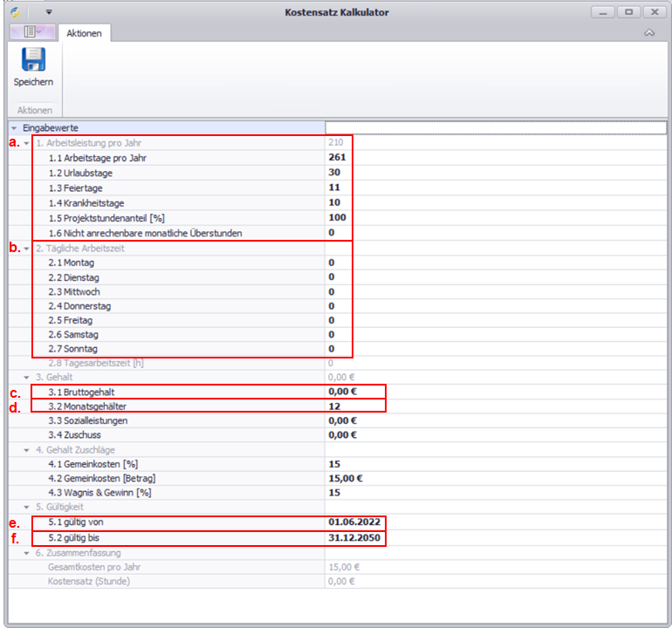Collapse the ribbon with the chevron
Image resolution: width=672 pixels, height=628 pixels.
coord(648,33)
